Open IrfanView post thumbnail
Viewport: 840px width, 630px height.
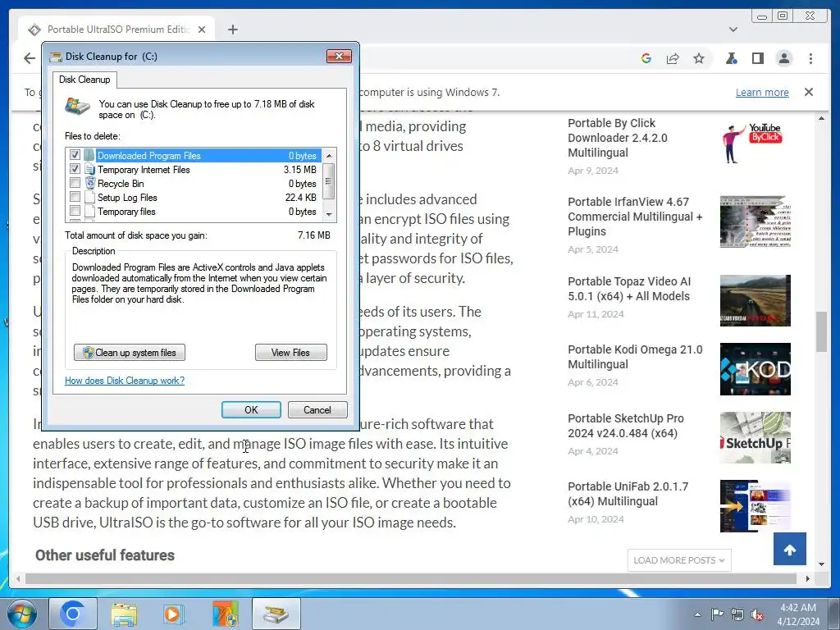coord(756,221)
